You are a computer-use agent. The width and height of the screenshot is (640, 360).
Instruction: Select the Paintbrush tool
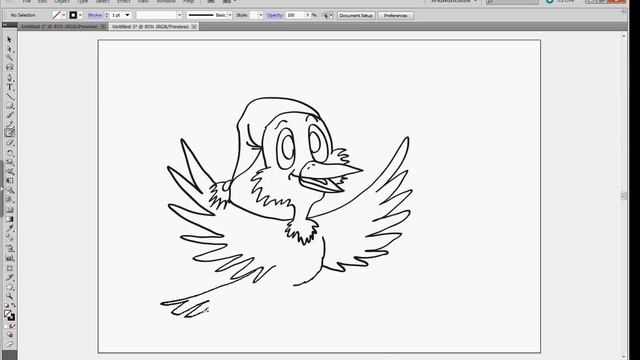point(9,116)
